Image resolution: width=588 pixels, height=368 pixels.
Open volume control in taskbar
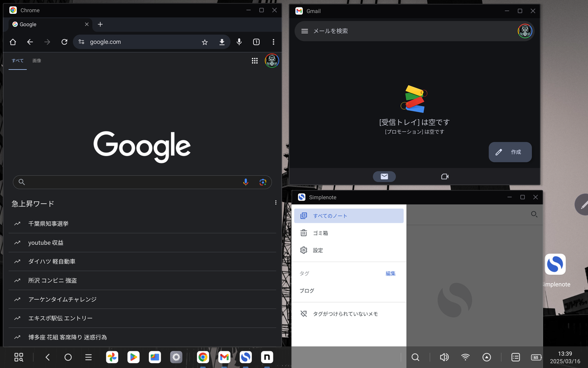[x=444, y=357]
